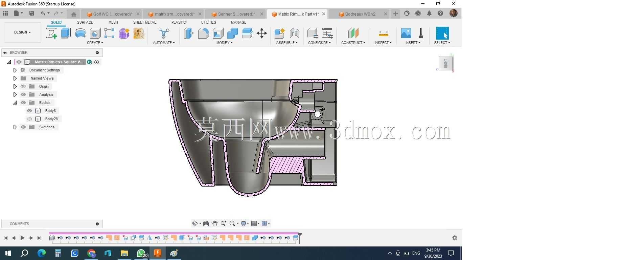Open the MODIFY dropdown menu
The image size is (644, 260).
coord(225,43)
